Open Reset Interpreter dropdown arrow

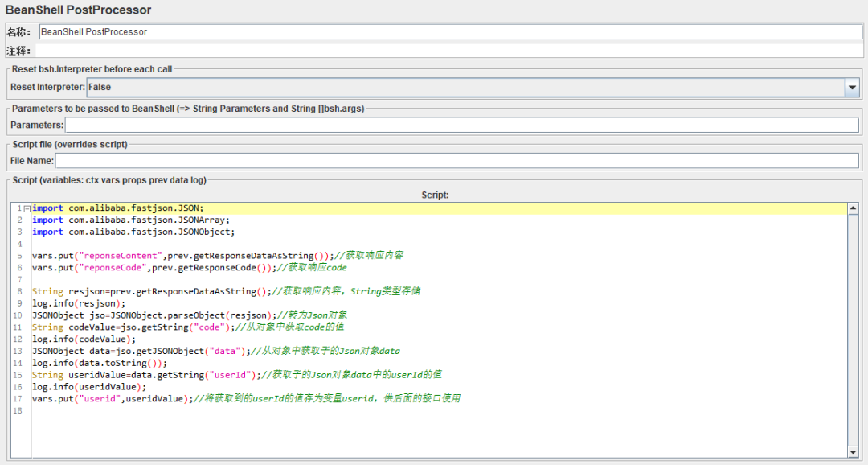[x=852, y=87]
